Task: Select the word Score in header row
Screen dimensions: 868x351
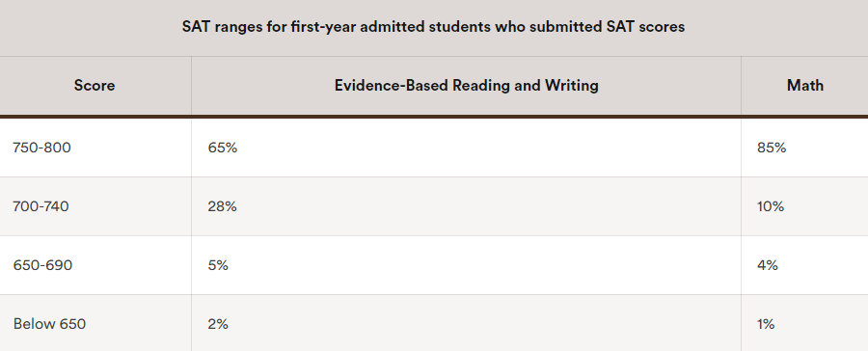Action: [95, 85]
